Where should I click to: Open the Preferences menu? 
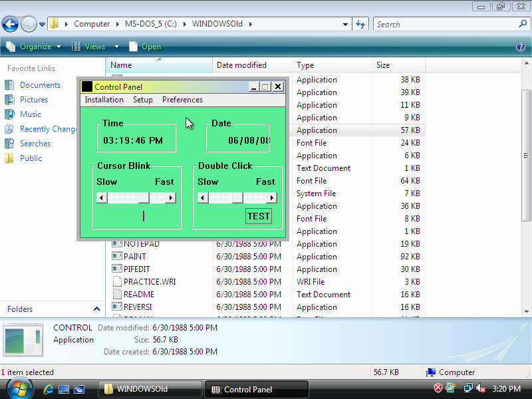coord(182,100)
